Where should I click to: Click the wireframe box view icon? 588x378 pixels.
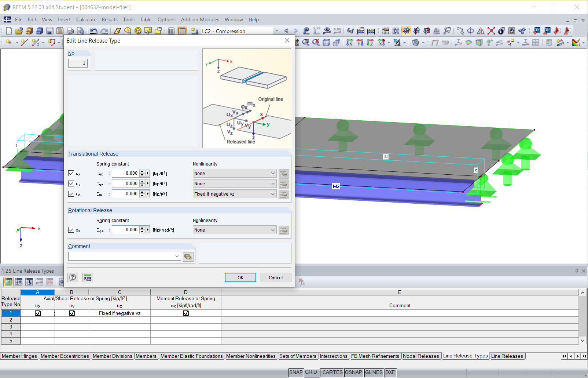pyautogui.click(x=326, y=43)
